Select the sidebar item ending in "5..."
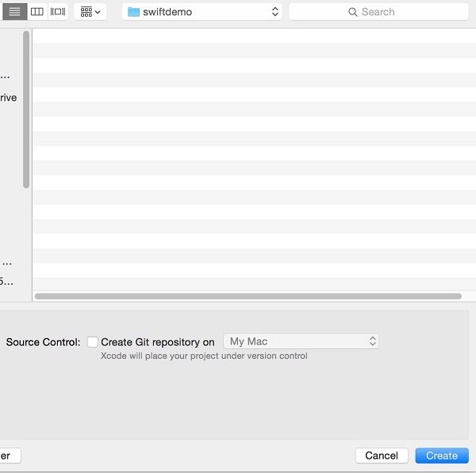Image resolution: width=476 pixels, height=473 pixels. (x=6, y=281)
